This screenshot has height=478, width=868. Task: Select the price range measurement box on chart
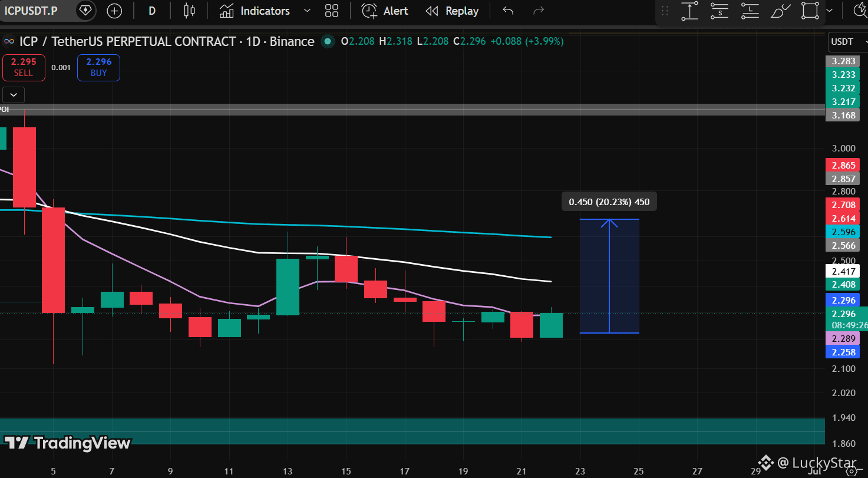point(609,276)
